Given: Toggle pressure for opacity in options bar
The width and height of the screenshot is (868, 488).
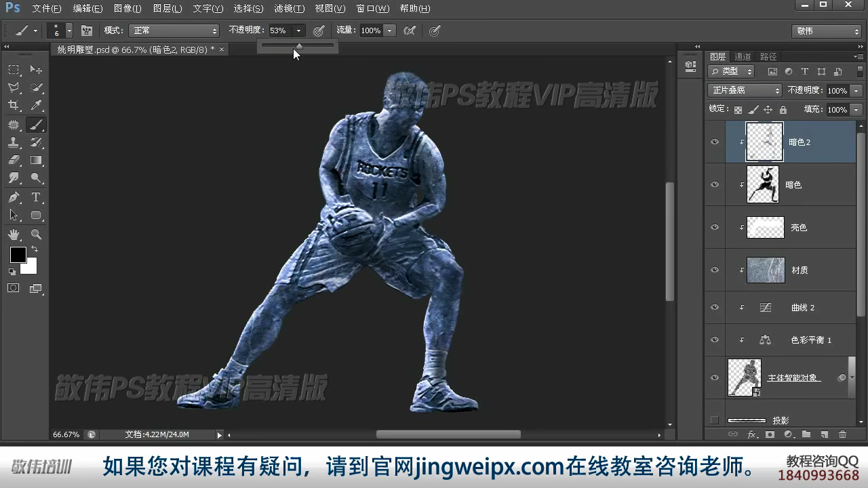Looking at the screenshot, I should click(319, 30).
